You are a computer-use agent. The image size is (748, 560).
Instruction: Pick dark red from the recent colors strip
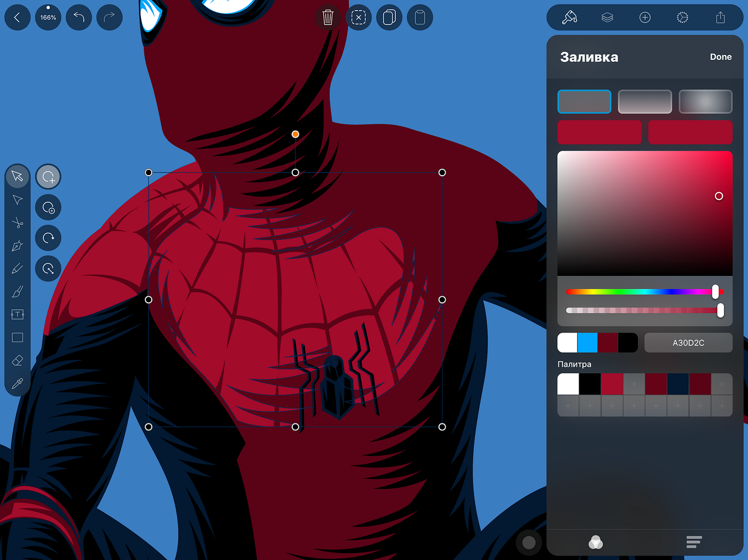pyautogui.click(x=607, y=343)
